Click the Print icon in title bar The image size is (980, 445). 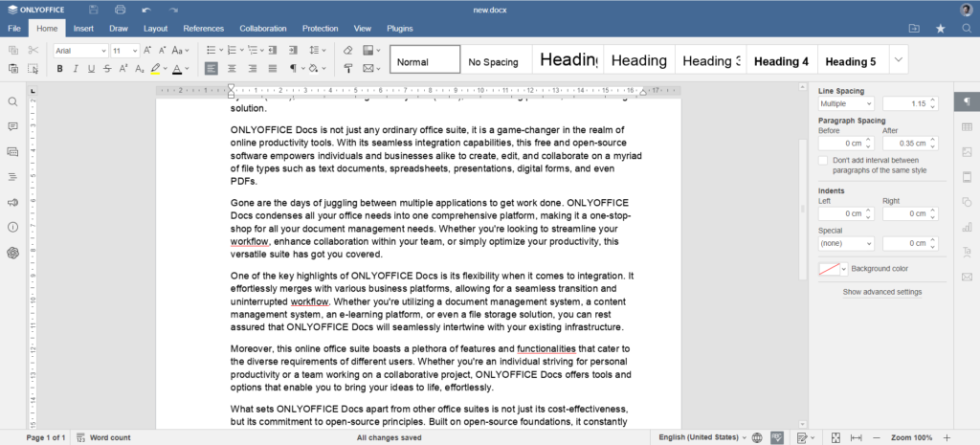(121, 10)
